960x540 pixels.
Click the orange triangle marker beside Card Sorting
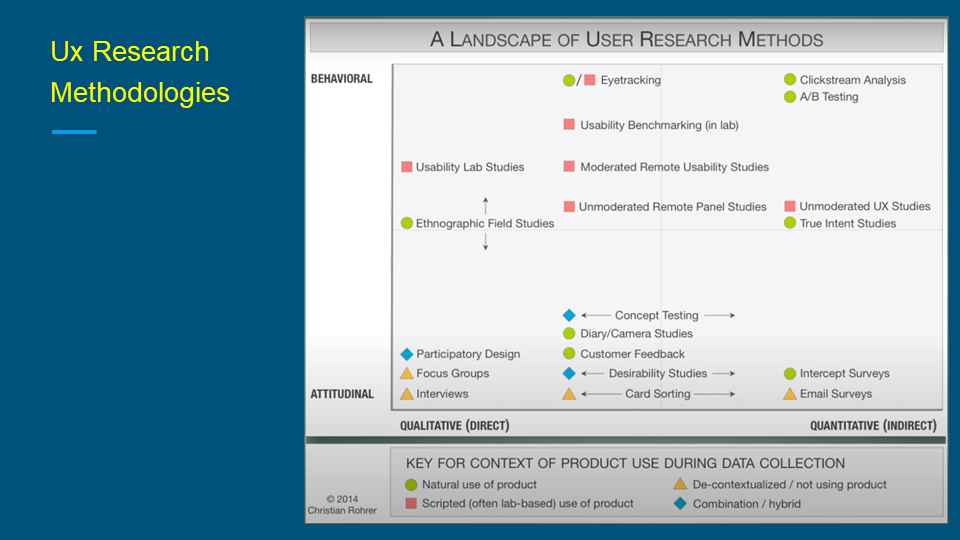click(x=569, y=394)
